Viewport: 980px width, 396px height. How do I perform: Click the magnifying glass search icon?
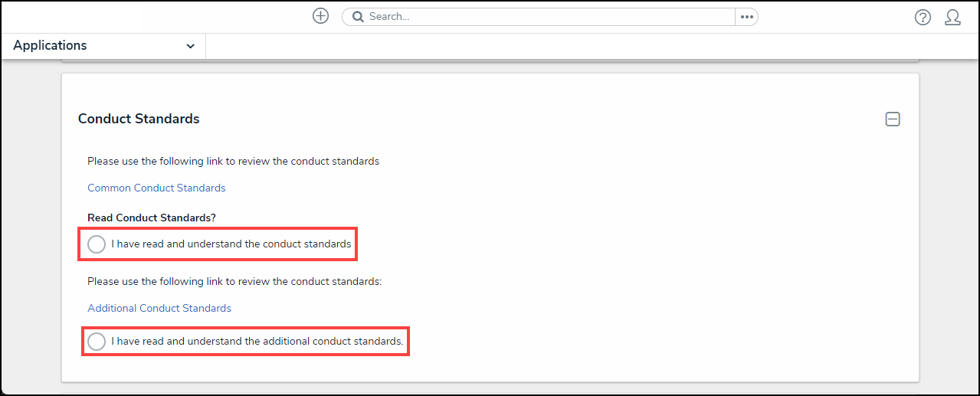(x=357, y=17)
